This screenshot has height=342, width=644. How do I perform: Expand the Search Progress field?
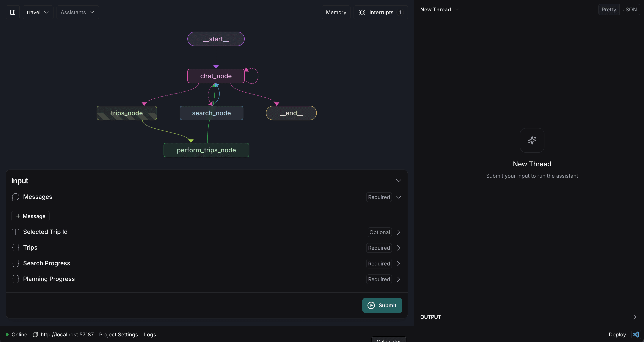coord(398,264)
